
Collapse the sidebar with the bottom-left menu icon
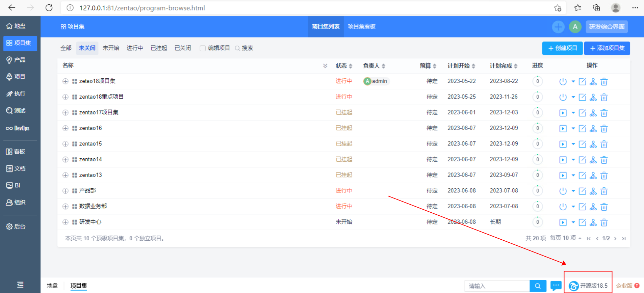pyautogui.click(x=20, y=285)
